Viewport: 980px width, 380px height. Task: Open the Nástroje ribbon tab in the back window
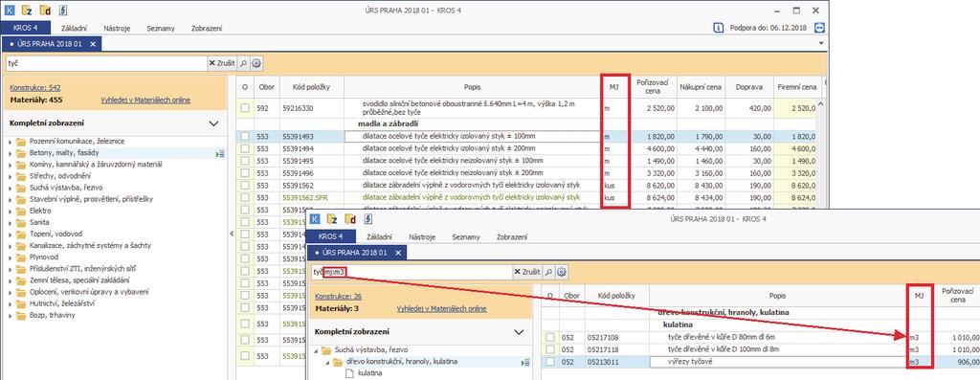[x=117, y=28]
